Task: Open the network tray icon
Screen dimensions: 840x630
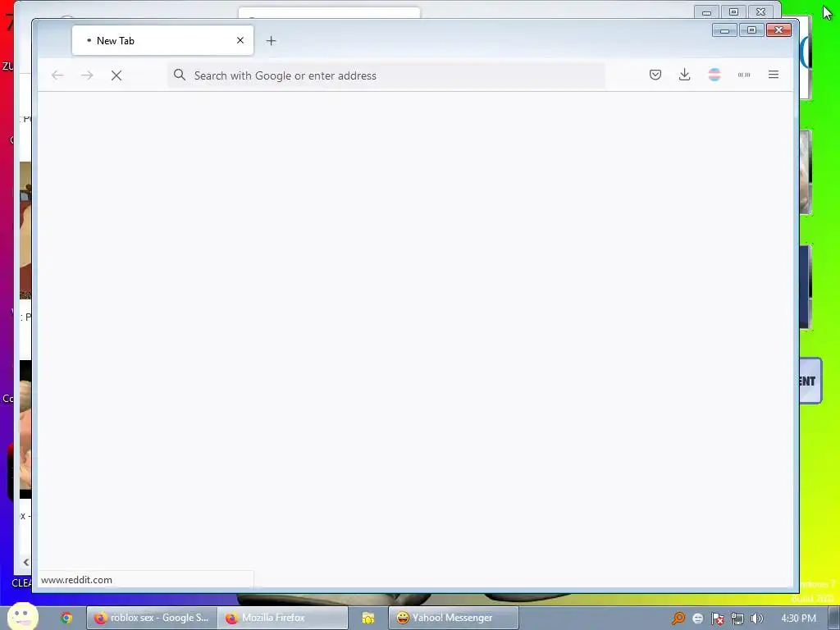Action: coord(737,619)
